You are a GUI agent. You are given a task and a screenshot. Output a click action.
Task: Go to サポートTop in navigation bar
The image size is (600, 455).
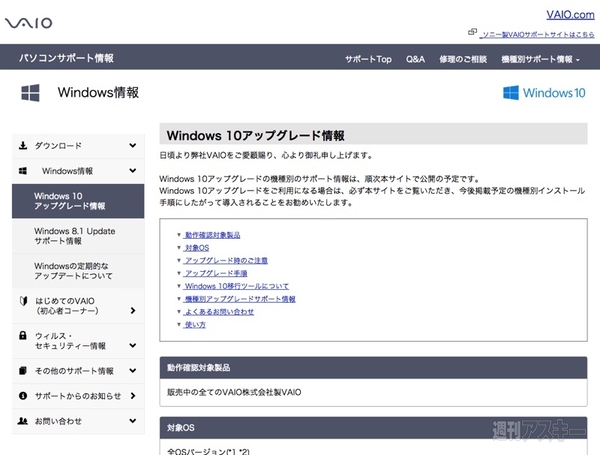click(x=368, y=59)
